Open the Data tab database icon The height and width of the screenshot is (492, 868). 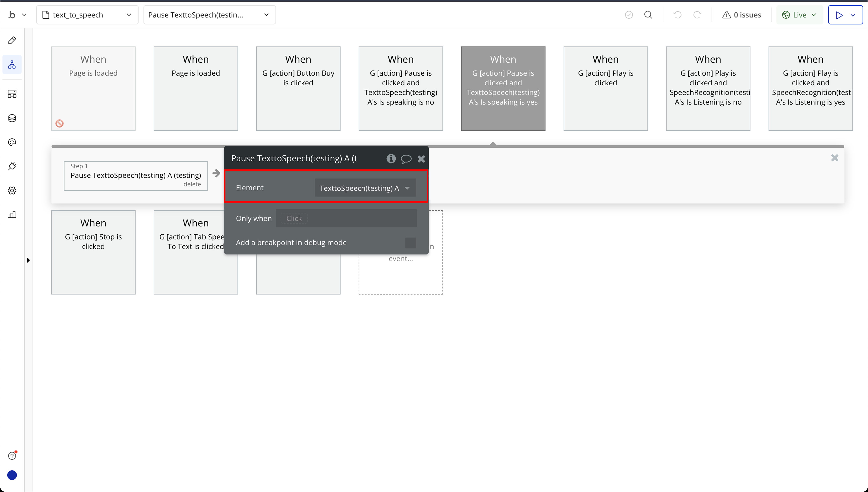tap(12, 118)
